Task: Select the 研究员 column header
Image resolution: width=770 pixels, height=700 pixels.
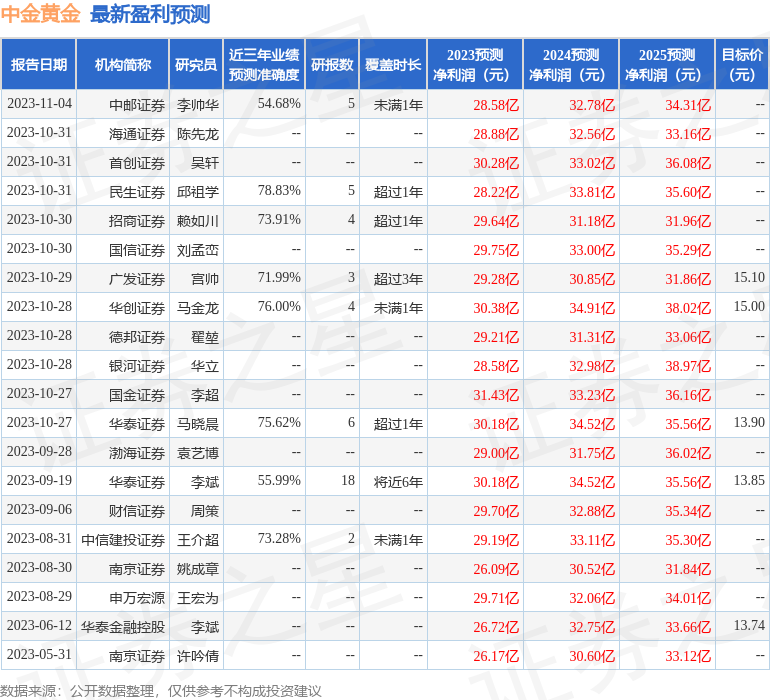Action: [196, 64]
